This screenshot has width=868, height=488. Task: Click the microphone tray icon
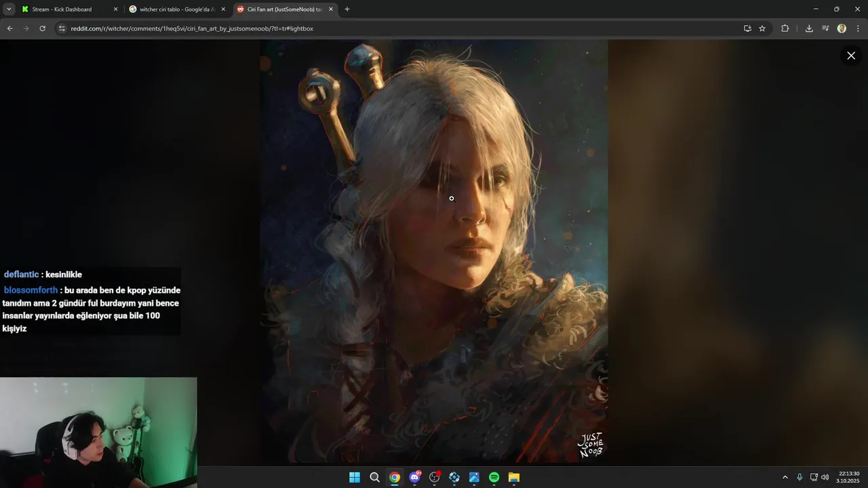pos(800,477)
